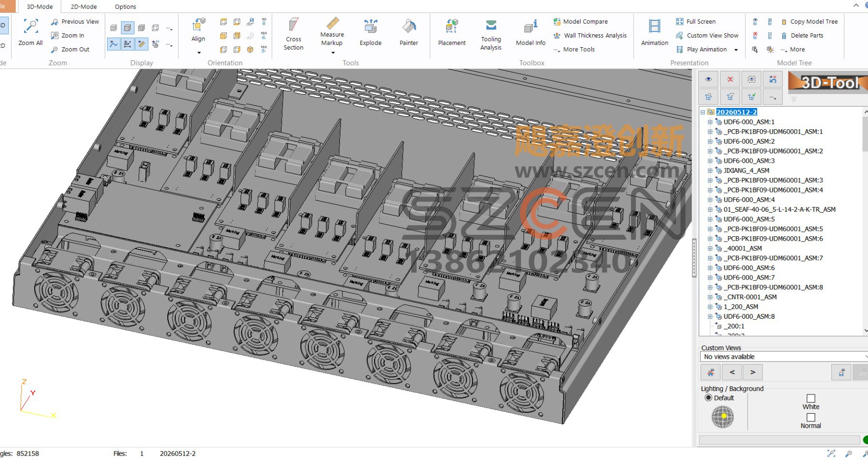The width and height of the screenshot is (868, 460).
Task: Toggle the eye visibility button in model tree panel
Action: point(708,80)
